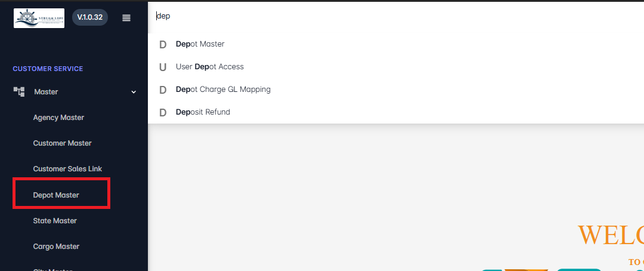Open State Master from sidebar

coord(55,221)
